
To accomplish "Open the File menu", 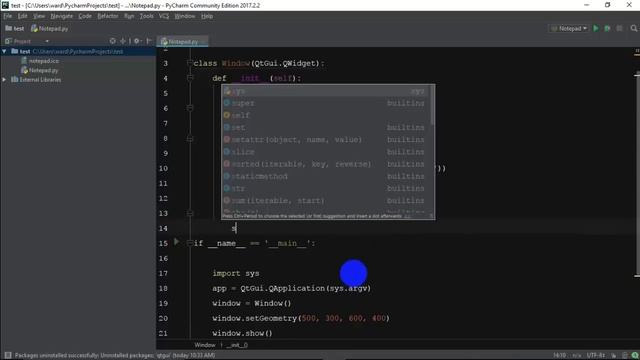I will click(x=8, y=16).
